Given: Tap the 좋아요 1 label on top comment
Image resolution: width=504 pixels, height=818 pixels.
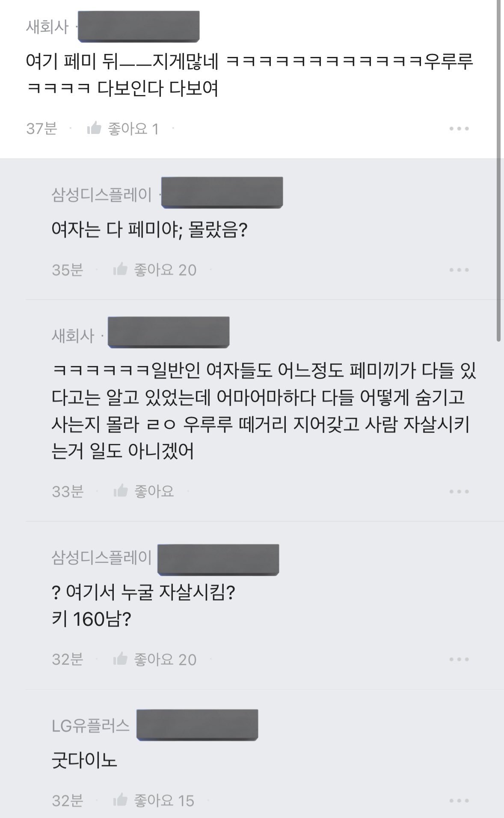Looking at the screenshot, I should point(133,128).
